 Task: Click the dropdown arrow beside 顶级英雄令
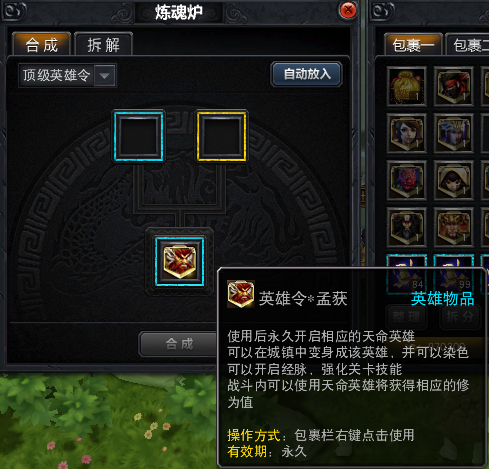[104, 76]
